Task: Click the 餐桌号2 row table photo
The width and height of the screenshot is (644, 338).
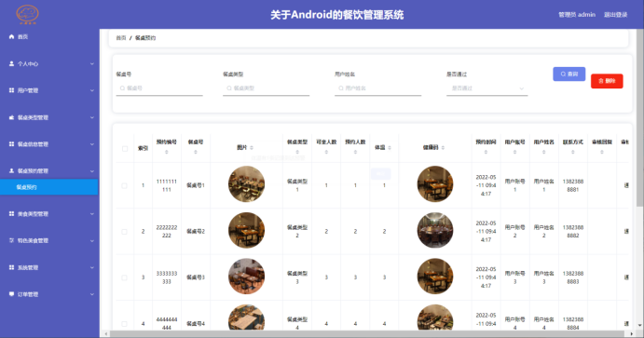Action: pos(246,230)
